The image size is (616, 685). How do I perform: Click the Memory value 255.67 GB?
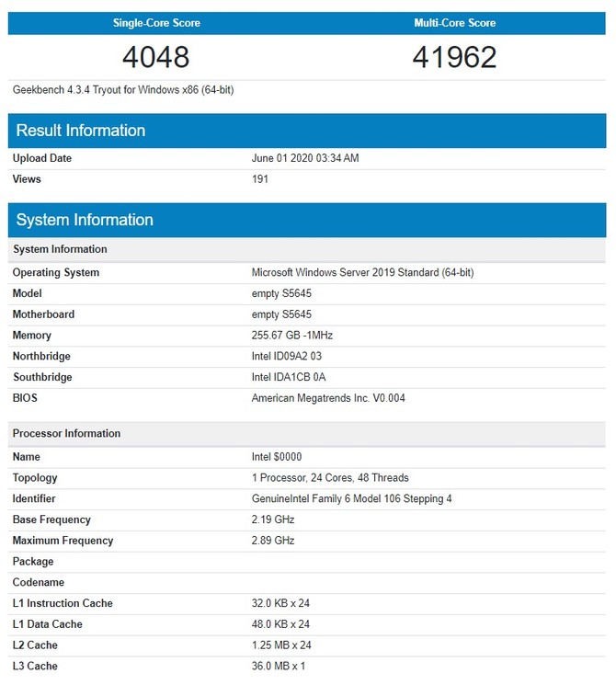click(291, 336)
